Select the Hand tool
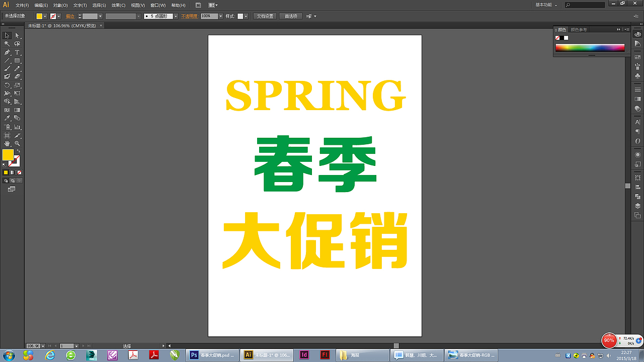The image size is (644, 362). click(x=7, y=144)
